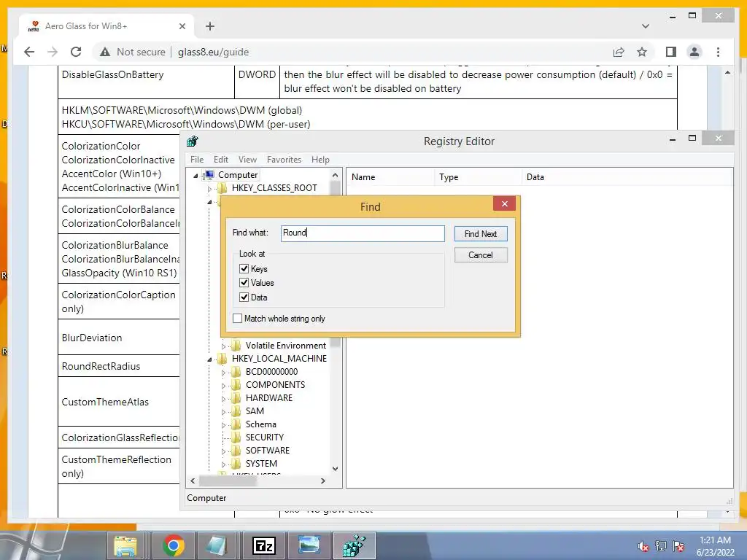The width and height of the screenshot is (747, 560).
Task: Expand the SYSTEM key
Action: 223,464
